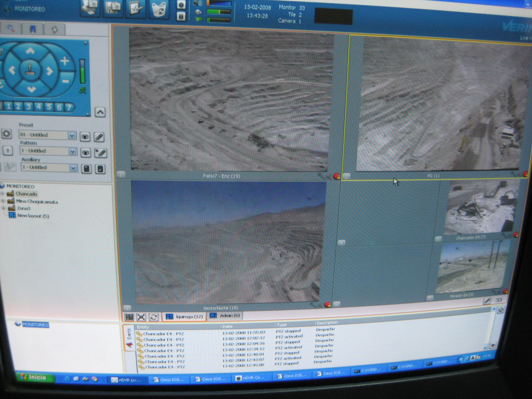Viewport: 532px width, 399px height.
Task: Select the highlighted MONITOREO item at bottom left
Action: click(x=36, y=325)
